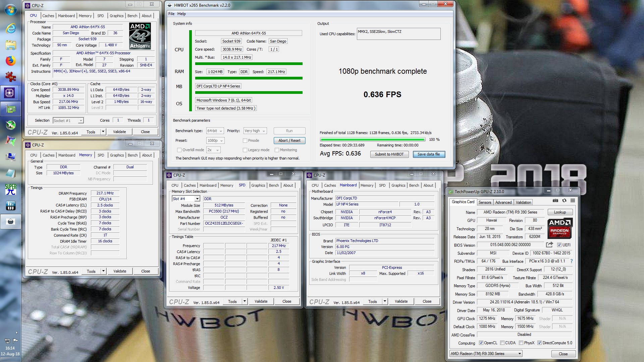This screenshot has height=362, width=644.
Task: Open the Help menu in HWBOT x265
Action: (181, 14)
